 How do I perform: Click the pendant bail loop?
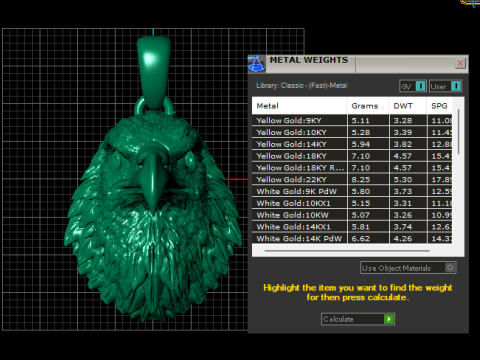coord(154,72)
